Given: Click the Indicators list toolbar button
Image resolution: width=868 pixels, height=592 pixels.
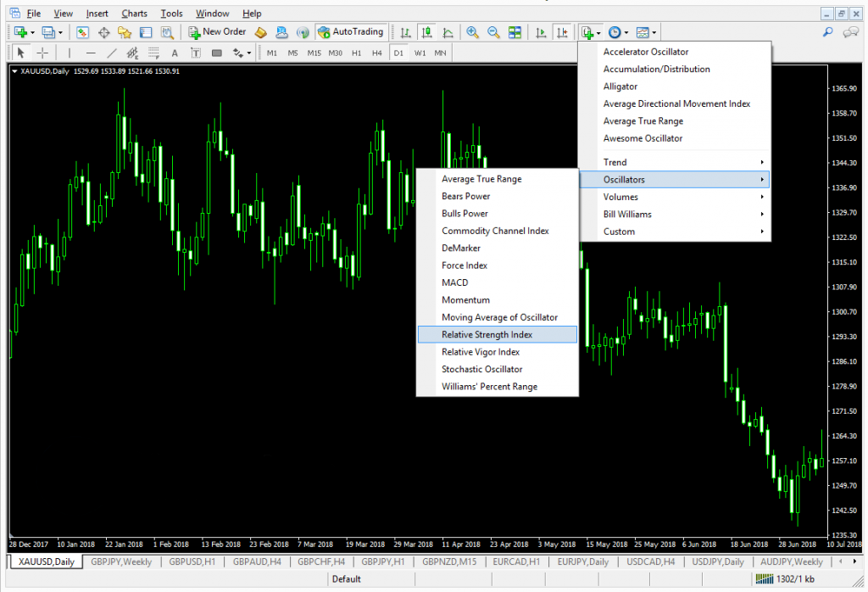Looking at the screenshot, I should pyautogui.click(x=590, y=33).
